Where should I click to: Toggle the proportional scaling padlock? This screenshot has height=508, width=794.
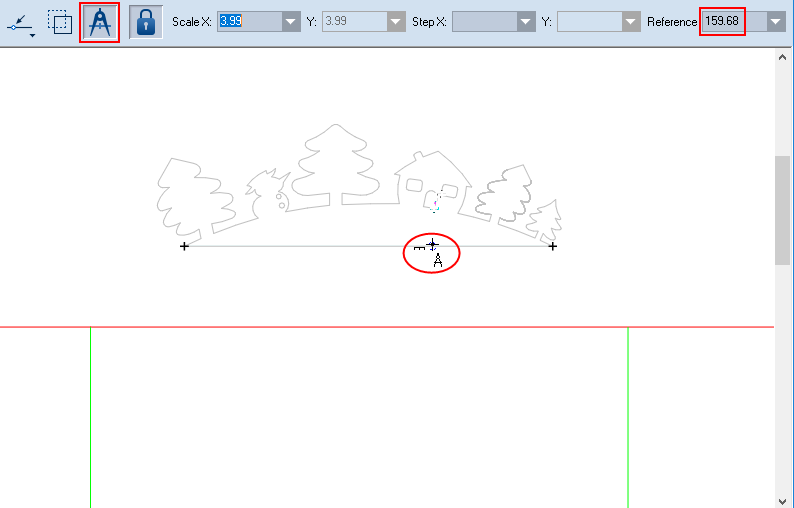tap(146, 22)
